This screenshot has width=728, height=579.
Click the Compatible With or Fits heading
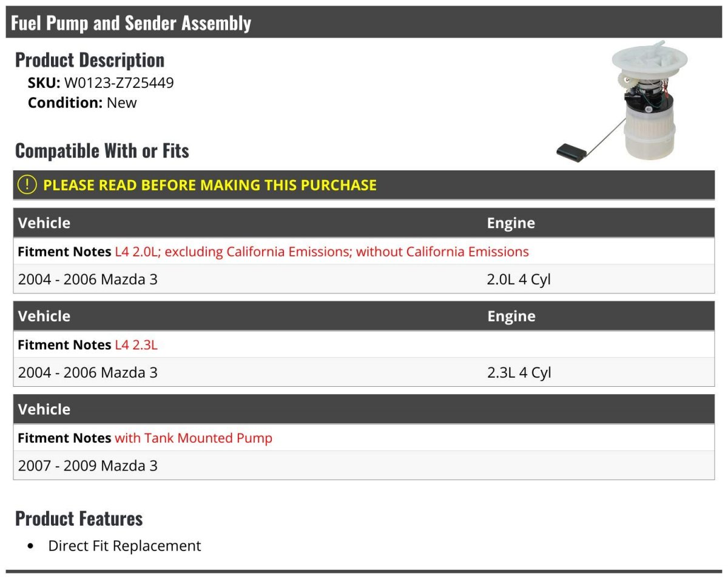(102, 150)
